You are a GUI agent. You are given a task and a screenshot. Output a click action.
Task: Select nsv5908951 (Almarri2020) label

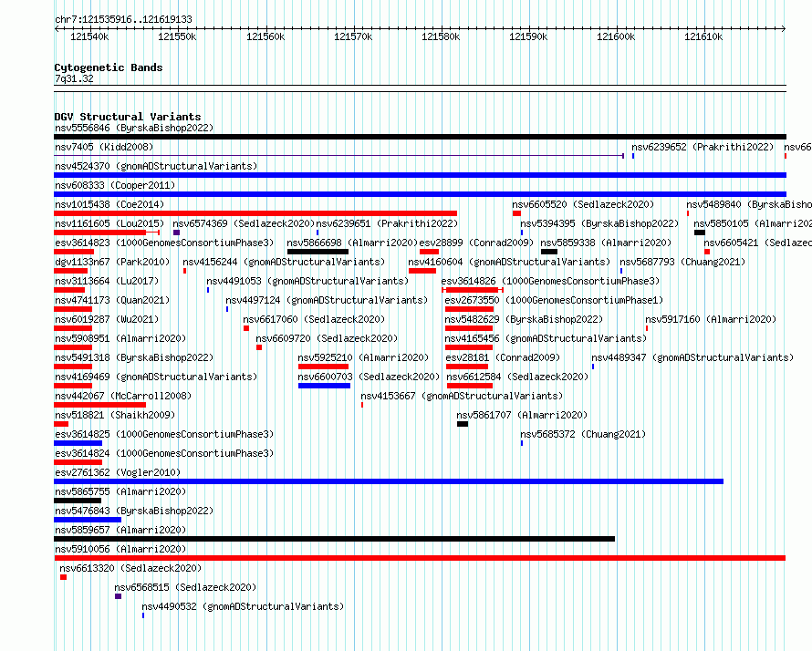tap(120, 338)
